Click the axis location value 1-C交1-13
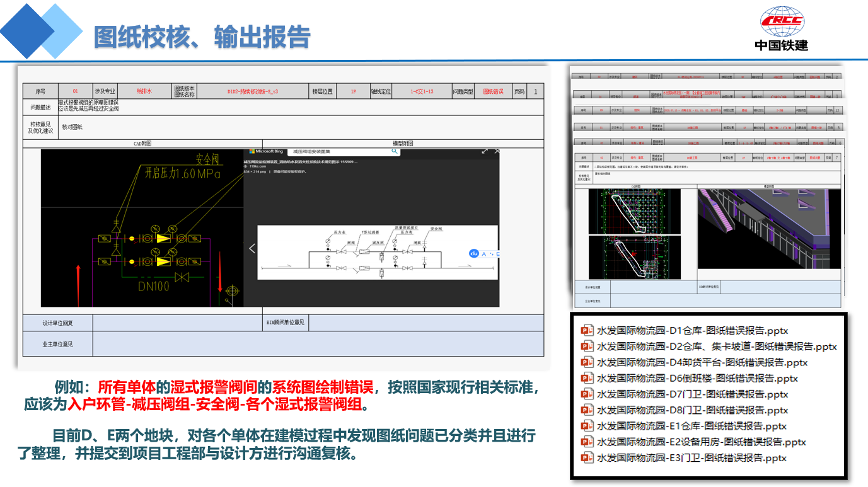868x487 pixels. point(422,91)
